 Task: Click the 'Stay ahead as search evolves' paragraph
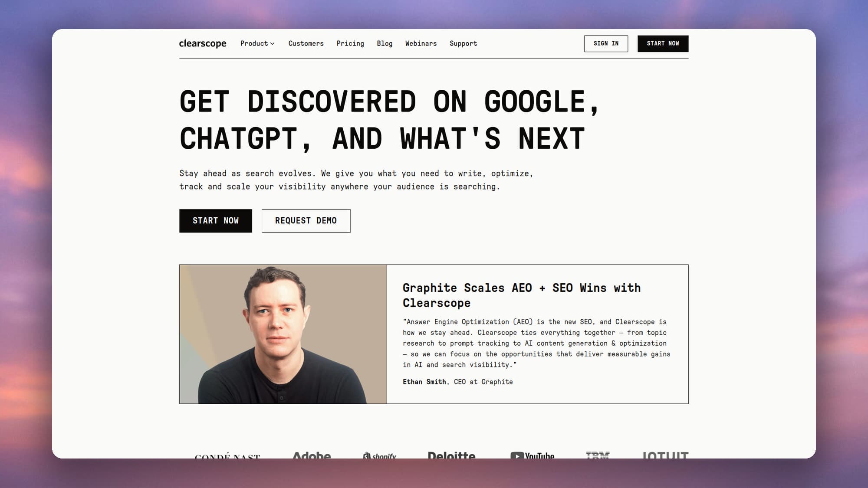point(356,180)
